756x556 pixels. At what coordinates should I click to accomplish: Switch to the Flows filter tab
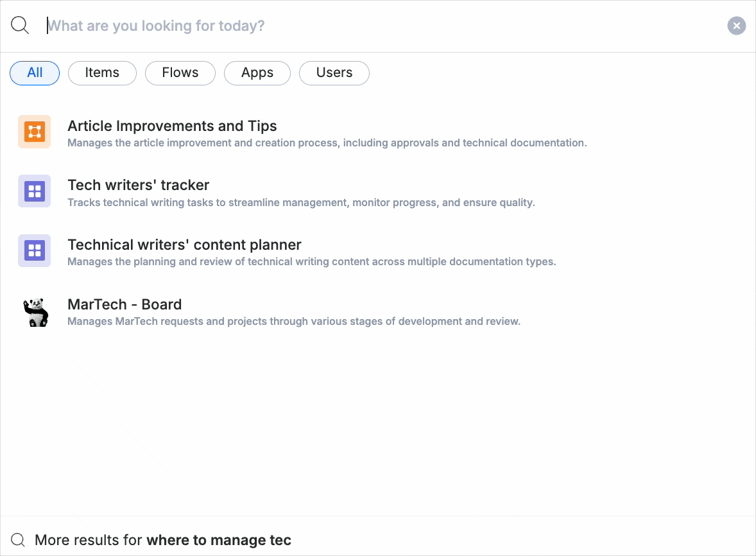[180, 73]
